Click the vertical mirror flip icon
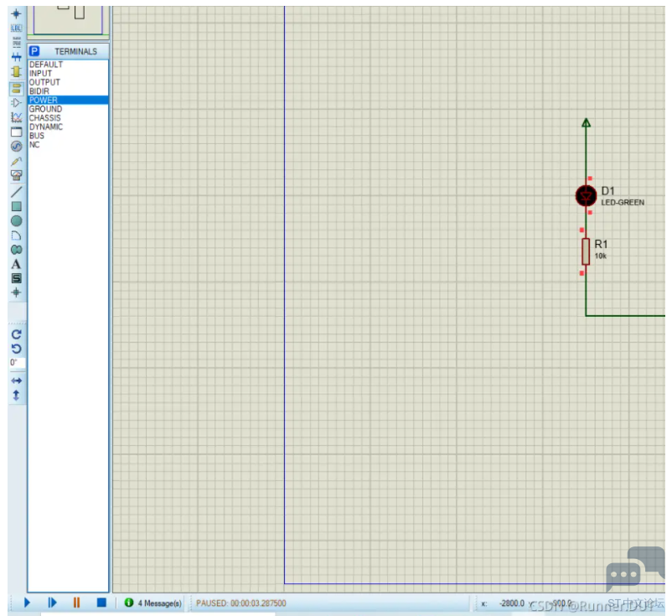The width and height of the screenshot is (672, 616). (16, 395)
